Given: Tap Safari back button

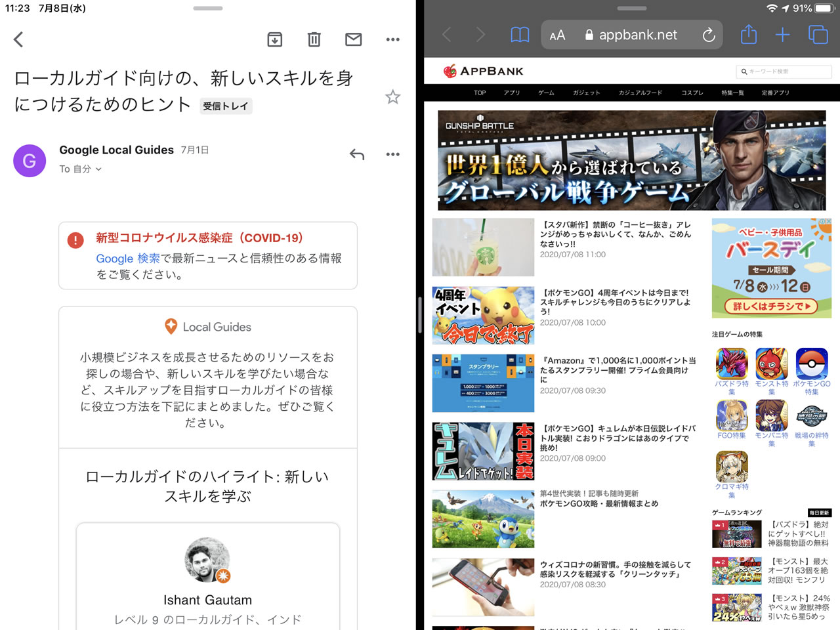Looking at the screenshot, I should click(447, 35).
